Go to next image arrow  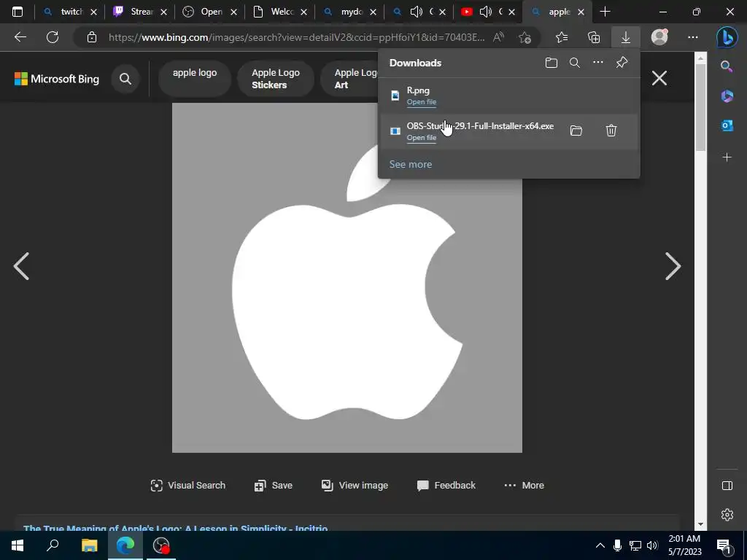pos(673,266)
